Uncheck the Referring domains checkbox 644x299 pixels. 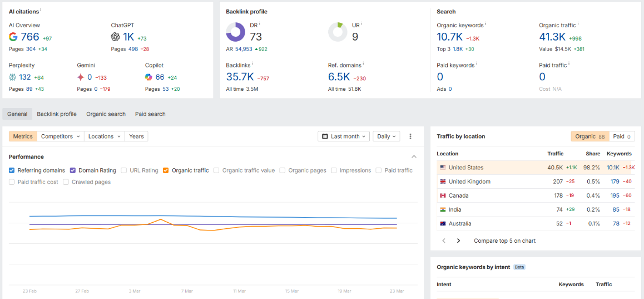tap(12, 170)
